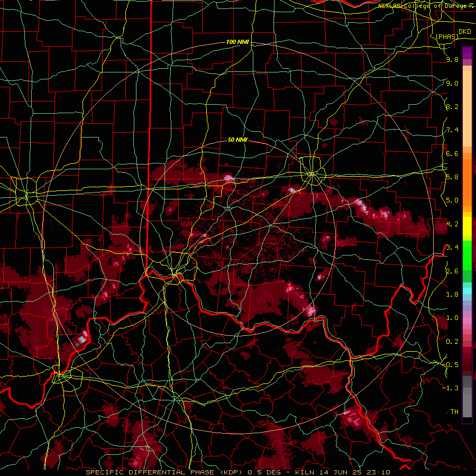This screenshot has width=476, height=476.
Task: Pick the pink segment of the color scale
Action: click(x=467, y=321)
